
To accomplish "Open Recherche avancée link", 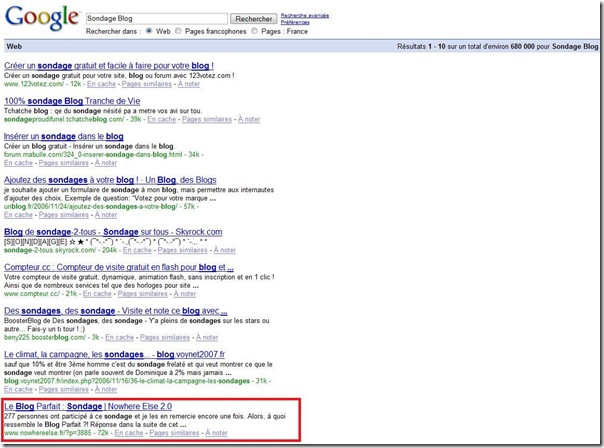I will 305,15.
